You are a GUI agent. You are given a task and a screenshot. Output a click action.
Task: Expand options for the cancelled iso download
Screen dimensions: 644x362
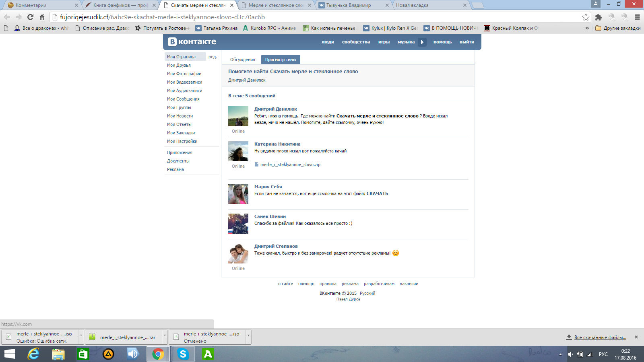pos(248,335)
